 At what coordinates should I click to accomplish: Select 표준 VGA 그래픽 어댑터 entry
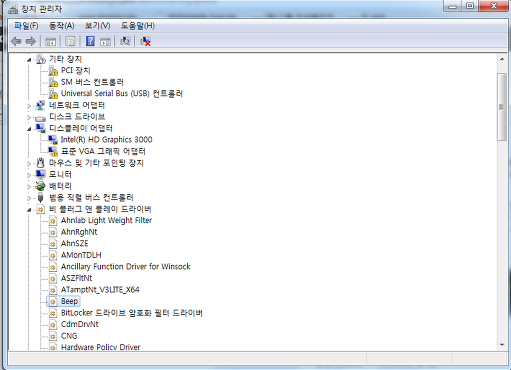103,151
